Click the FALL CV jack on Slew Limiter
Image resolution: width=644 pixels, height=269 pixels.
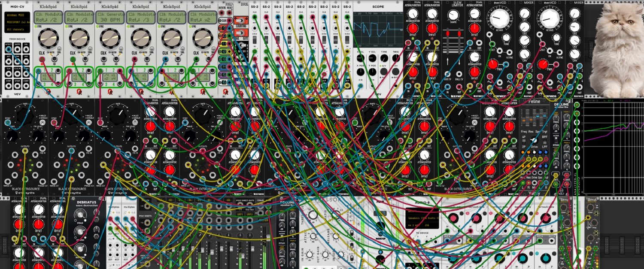459,74
